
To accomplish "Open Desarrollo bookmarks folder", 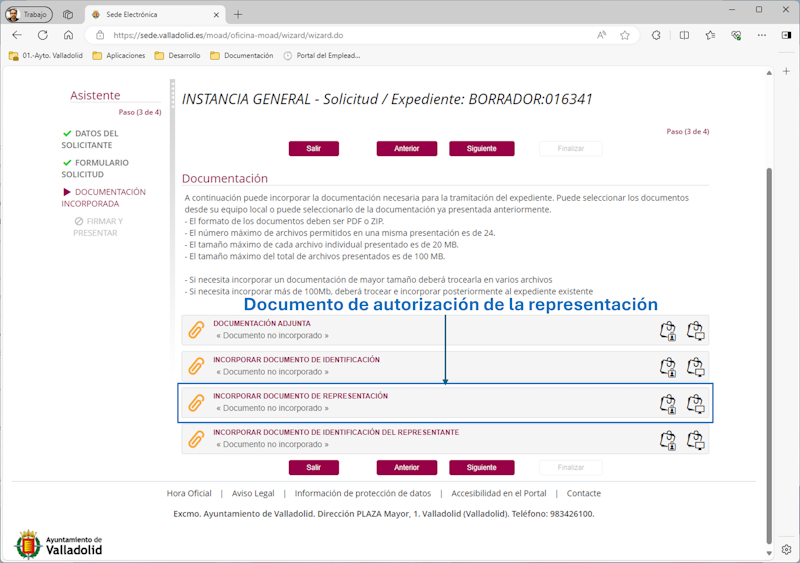I will click(178, 56).
